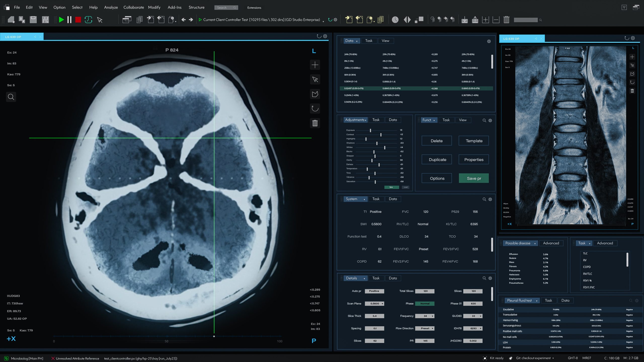Adjust the Saturation slider handle
The width and height of the screenshot is (644, 362).
(x=375, y=182)
